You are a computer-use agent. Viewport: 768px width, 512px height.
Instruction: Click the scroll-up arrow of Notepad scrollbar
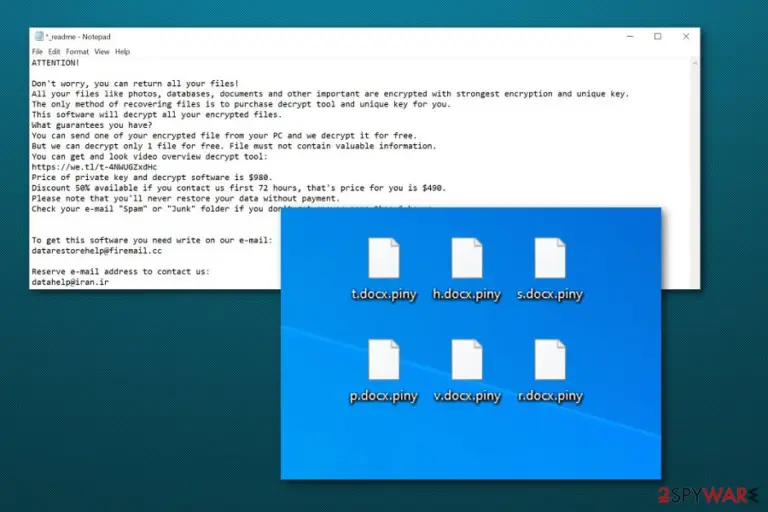coord(695,62)
